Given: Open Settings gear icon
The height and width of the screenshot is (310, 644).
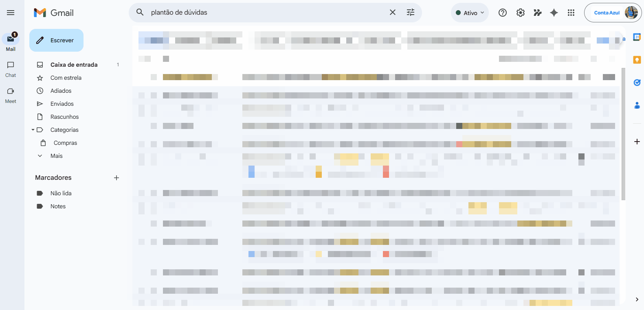Looking at the screenshot, I should click(521, 13).
